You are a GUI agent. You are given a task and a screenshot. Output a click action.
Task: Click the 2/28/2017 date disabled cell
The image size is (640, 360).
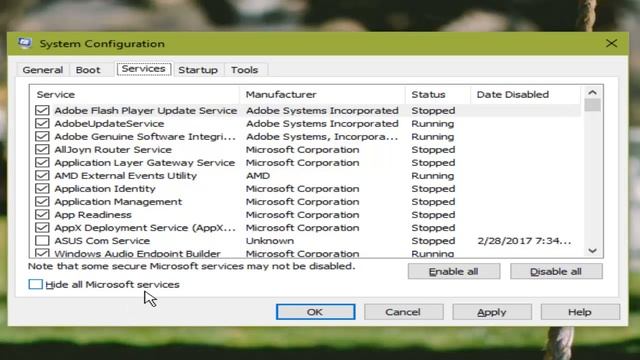click(x=524, y=241)
